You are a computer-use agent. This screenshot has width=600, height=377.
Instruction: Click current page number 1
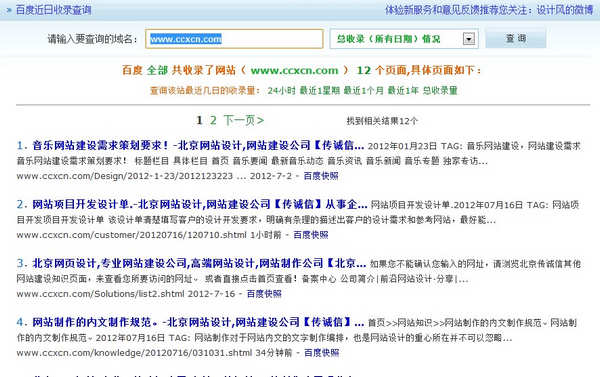(199, 121)
